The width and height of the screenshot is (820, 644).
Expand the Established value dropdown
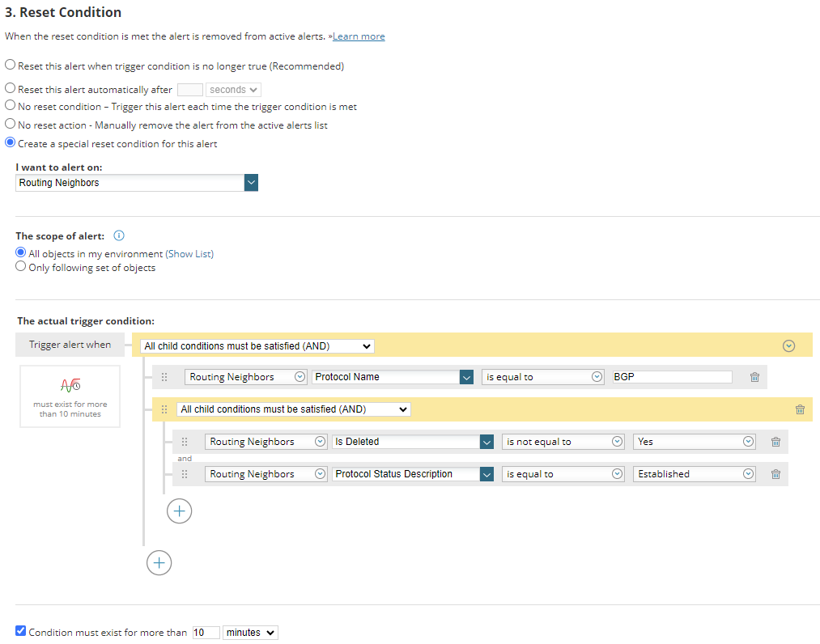[x=748, y=474]
